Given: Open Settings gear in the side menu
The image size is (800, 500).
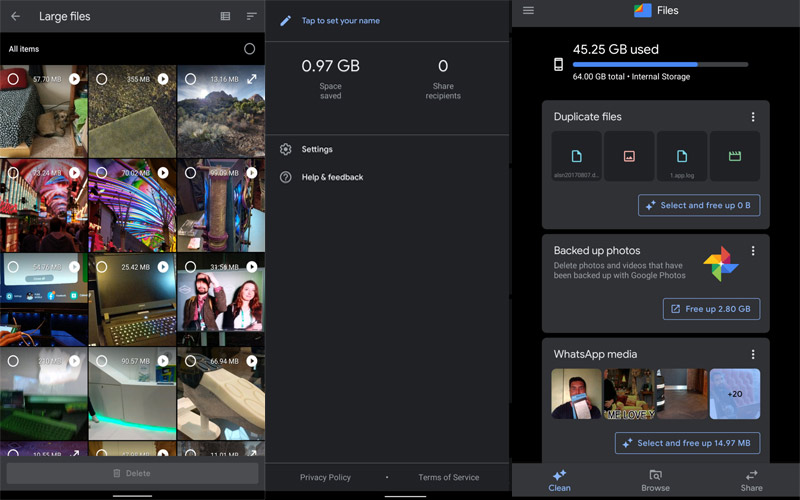Looking at the screenshot, I should click(286, 149).
